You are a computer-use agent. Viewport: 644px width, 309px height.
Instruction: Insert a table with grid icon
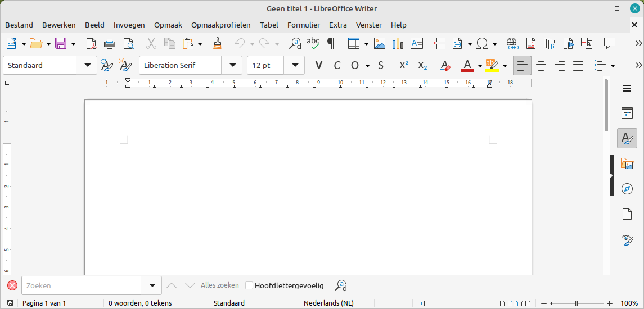[x=354, y=43]
